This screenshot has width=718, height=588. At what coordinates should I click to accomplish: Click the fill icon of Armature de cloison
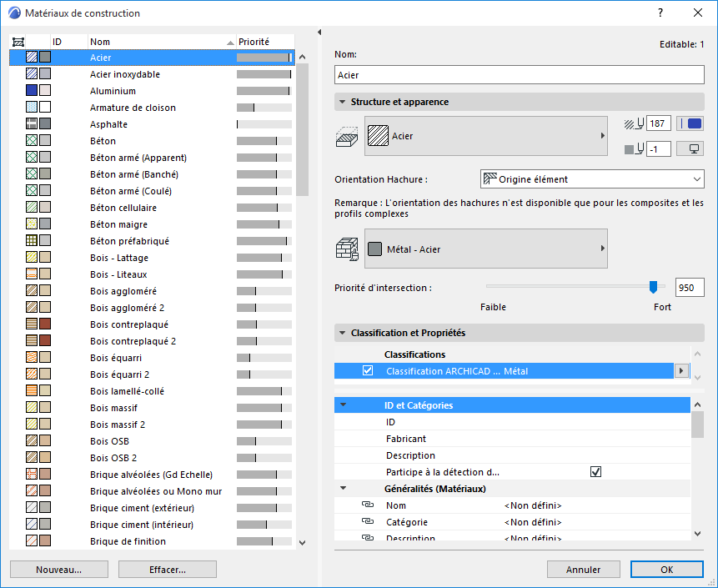click(x=32, y=107)
